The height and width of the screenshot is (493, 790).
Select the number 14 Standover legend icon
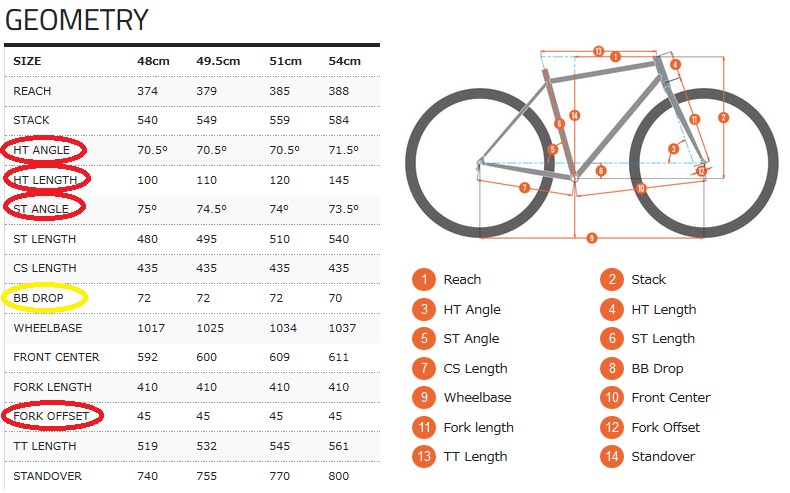click(612, 457)
